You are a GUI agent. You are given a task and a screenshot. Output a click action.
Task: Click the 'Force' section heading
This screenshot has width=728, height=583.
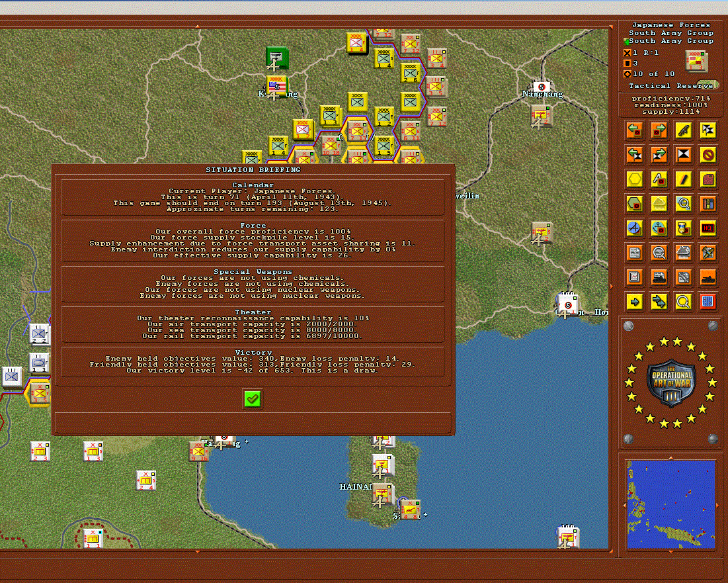pos(253,225)
